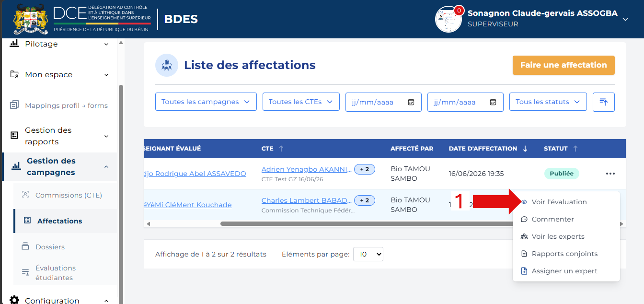The height and width of the screenshot is (304, 644).
Task: Open Évaluations étudiantes submenu
Action: click(56, 273)
